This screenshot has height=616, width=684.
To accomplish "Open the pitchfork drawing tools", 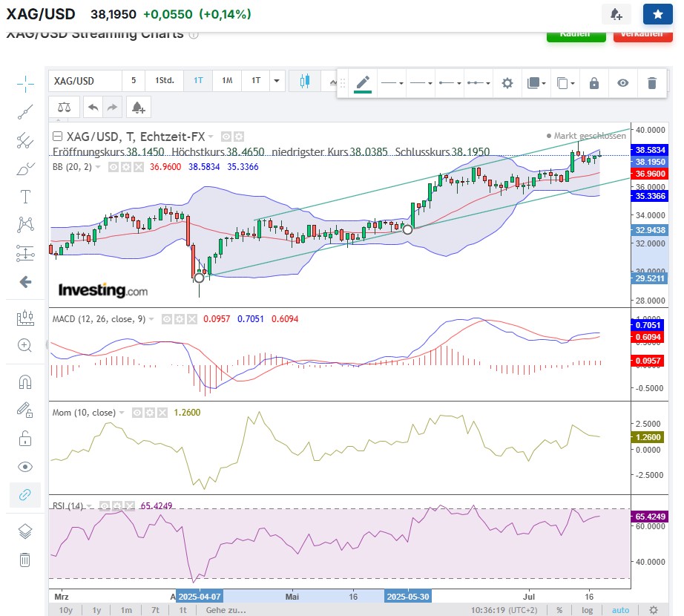I will tap(25, 140).
